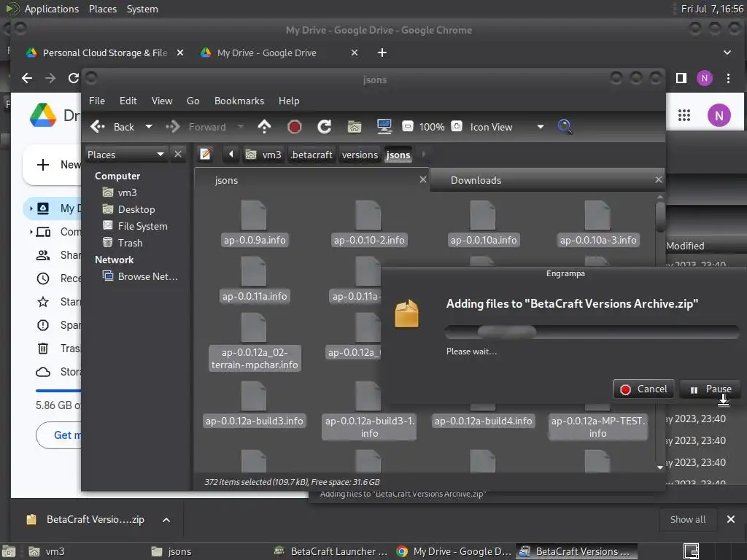Open File menu in file manager
Viewport: 747px width, 560px height.
pyautogui.click(x=97, y=101)
